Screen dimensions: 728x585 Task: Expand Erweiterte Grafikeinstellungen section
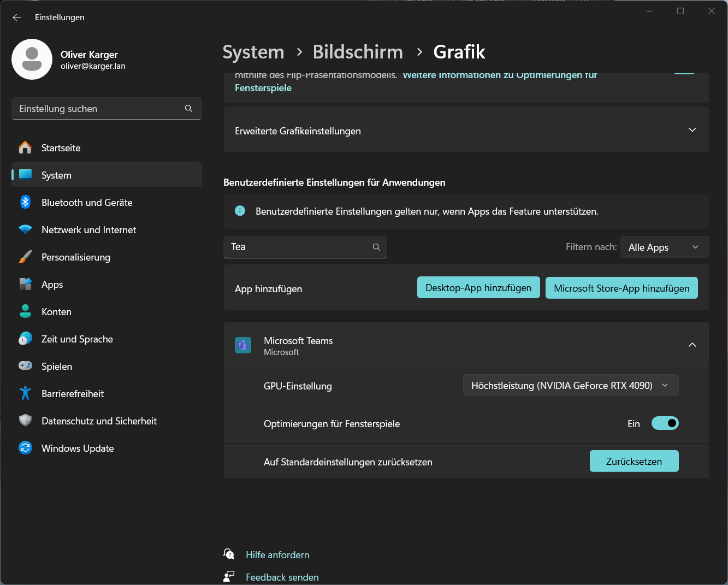[692, 130]
